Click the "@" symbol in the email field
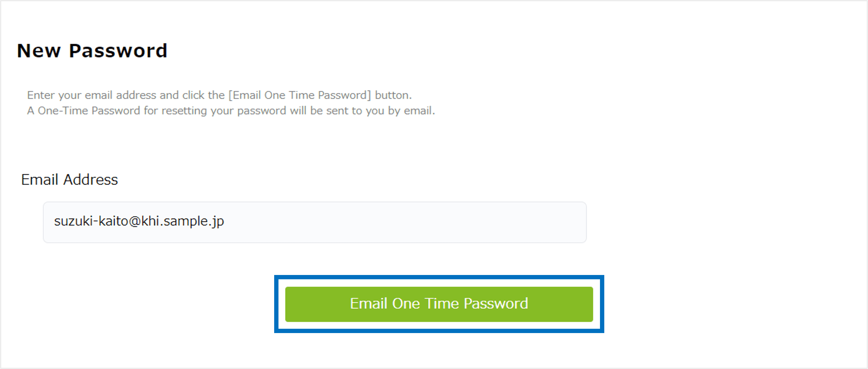 pyautogui.click(x=134, y=221)
